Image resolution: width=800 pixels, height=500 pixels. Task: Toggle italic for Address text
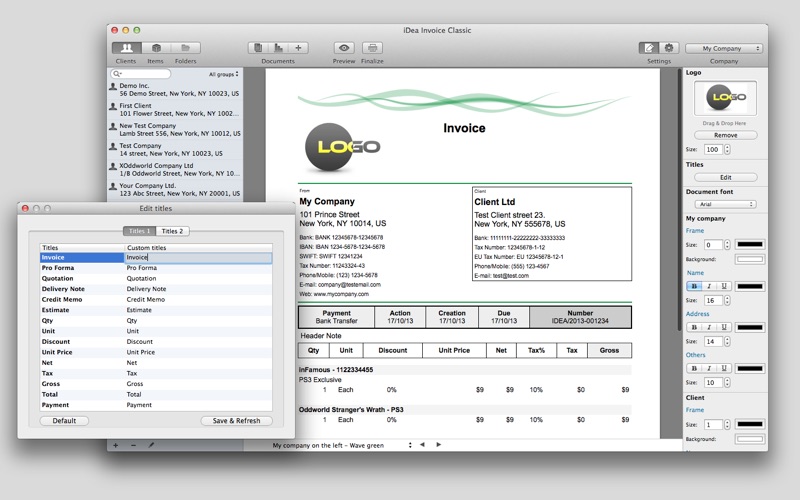pyautogui.click(x=709, y=327)
